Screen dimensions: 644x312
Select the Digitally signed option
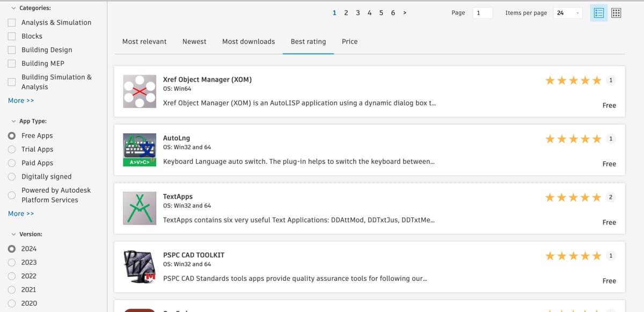coord(12,177)
